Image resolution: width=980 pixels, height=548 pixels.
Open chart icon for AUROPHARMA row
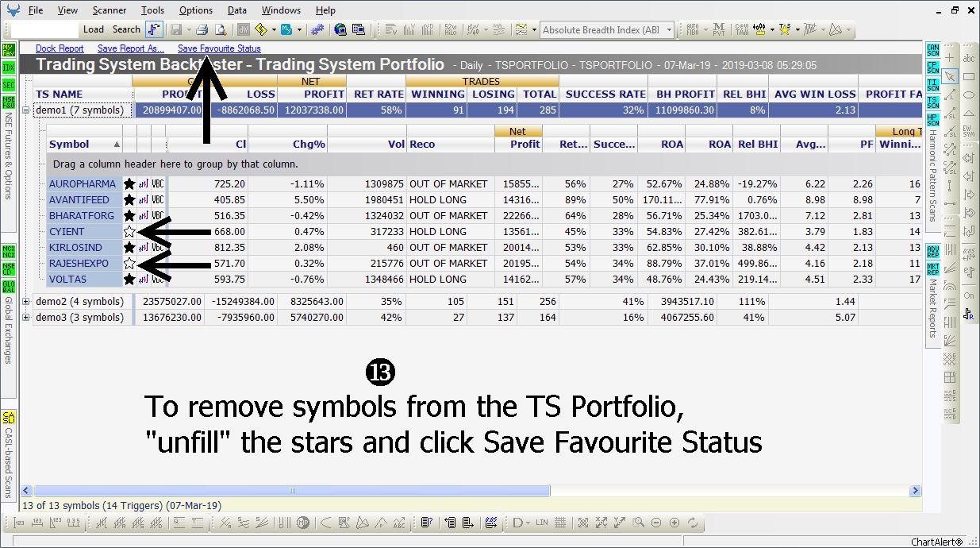[x=144, y=183]
